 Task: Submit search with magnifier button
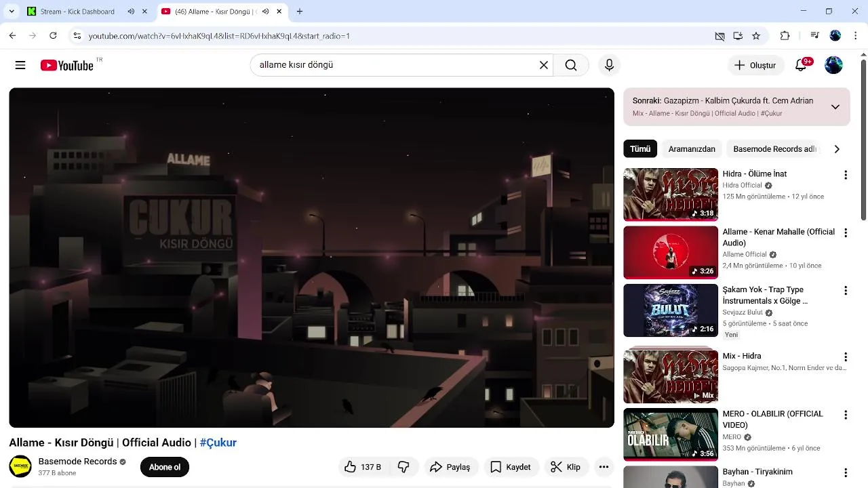pyautogui.click(x=571, y=65)
